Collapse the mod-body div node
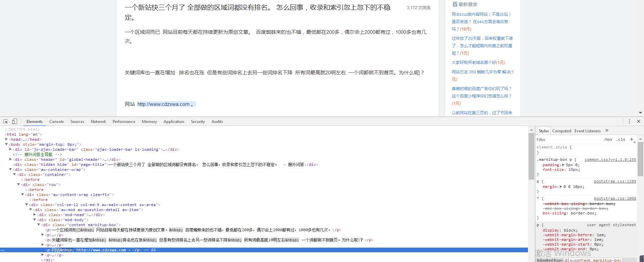This screenshot has width=644, height=262. [x=35, y=220]
